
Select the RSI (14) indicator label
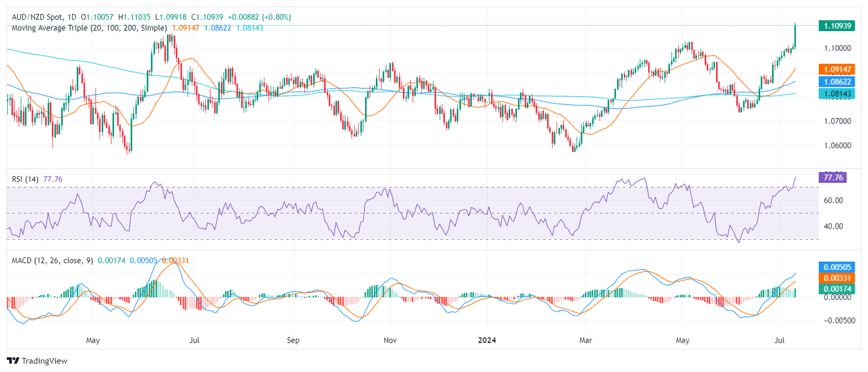click(x=25, y=179)
